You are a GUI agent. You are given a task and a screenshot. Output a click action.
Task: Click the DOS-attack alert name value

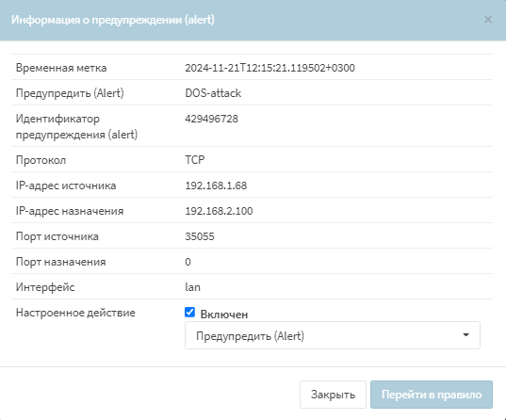213,93
